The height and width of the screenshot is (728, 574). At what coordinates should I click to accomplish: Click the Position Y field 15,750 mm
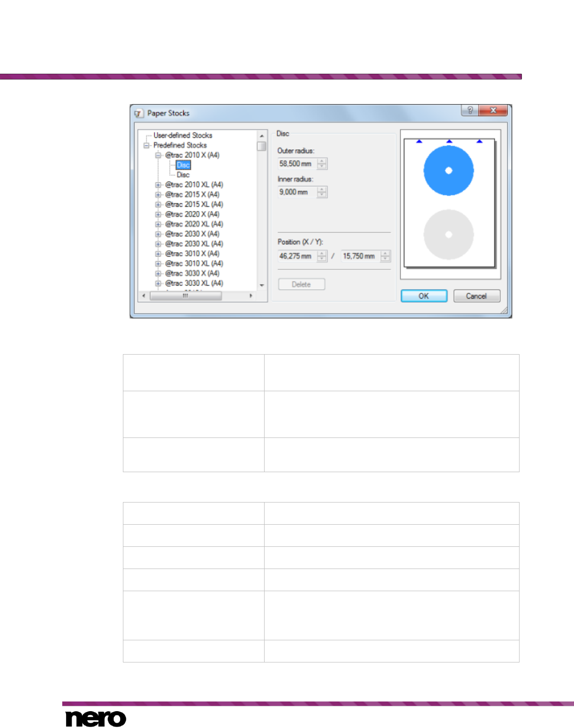point(360,256)
